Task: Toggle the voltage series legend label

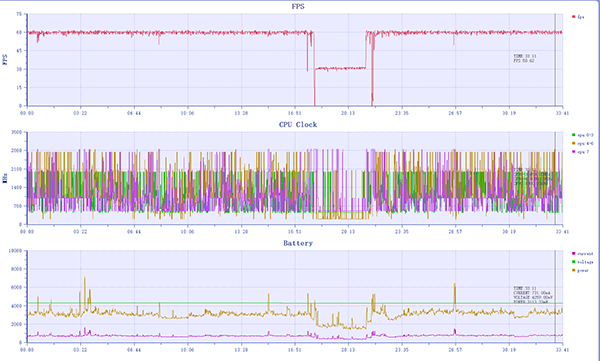Action: [585, 262]
